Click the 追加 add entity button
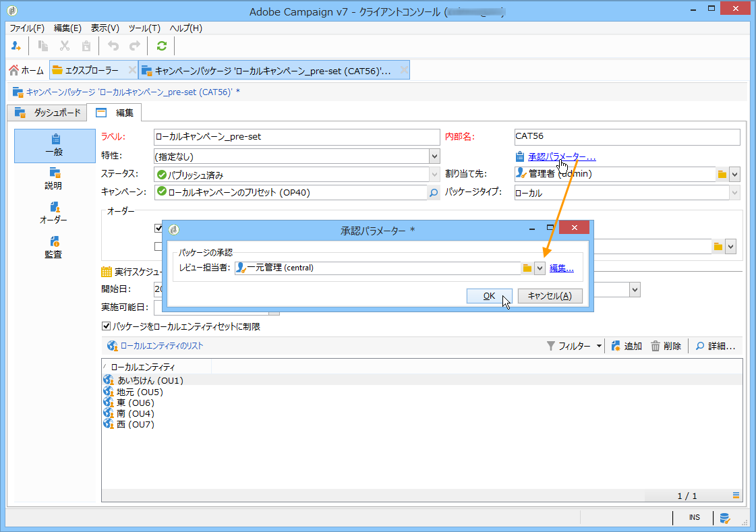 pyautogui.click(x=627, y=346)
